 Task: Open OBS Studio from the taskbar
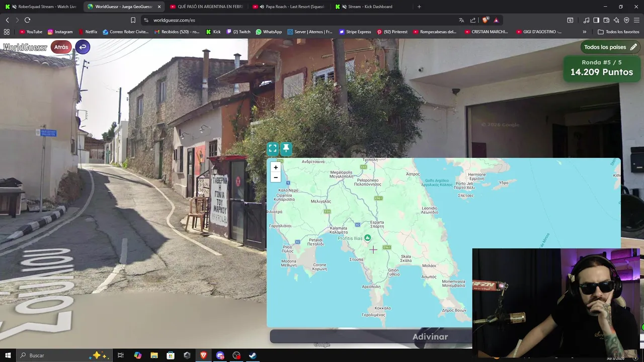236,355
